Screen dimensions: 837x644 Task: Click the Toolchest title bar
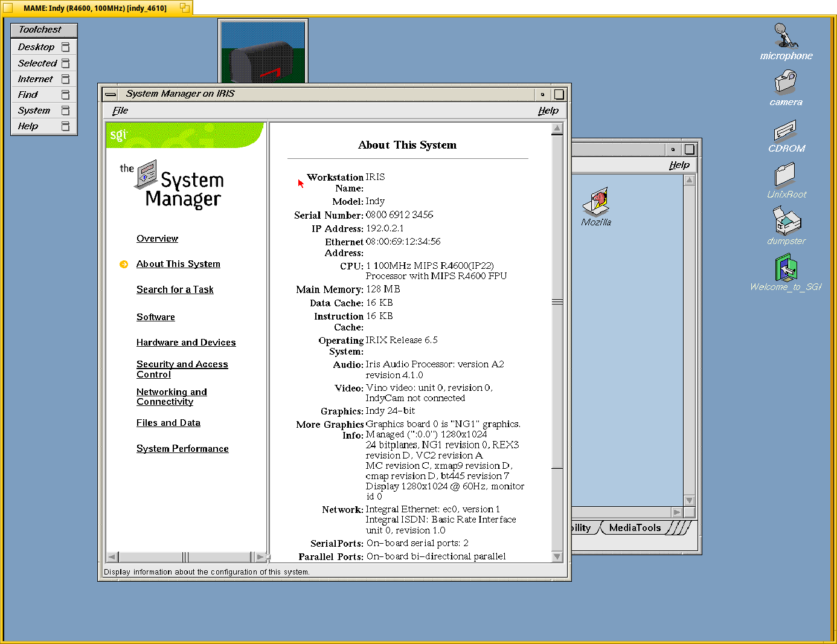[x=44, y=30]
